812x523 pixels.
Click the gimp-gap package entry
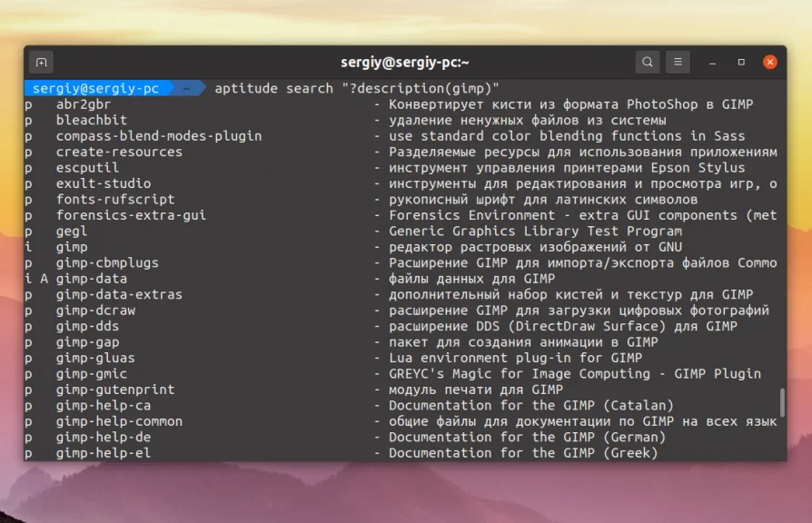[x=87, y=341]
